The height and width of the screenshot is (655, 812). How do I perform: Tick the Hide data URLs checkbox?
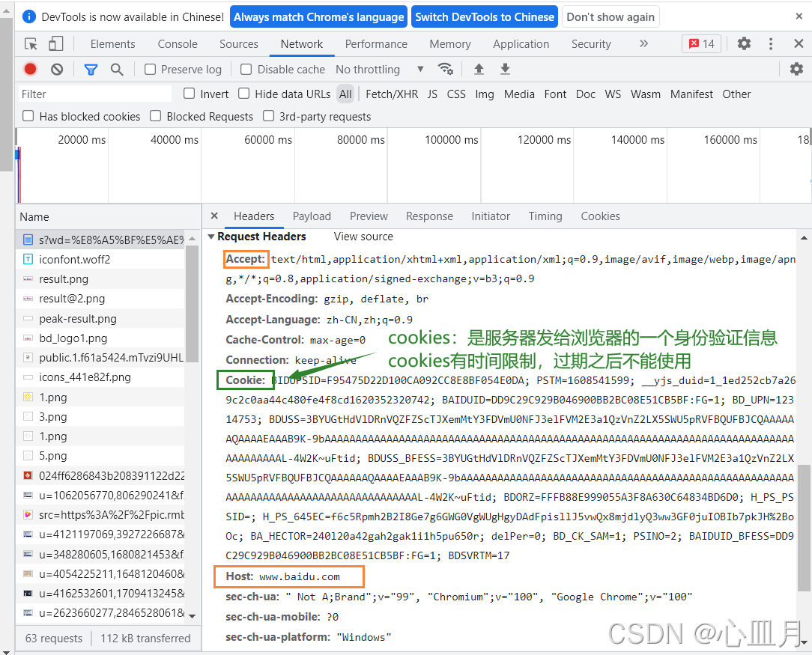[244, 94]
